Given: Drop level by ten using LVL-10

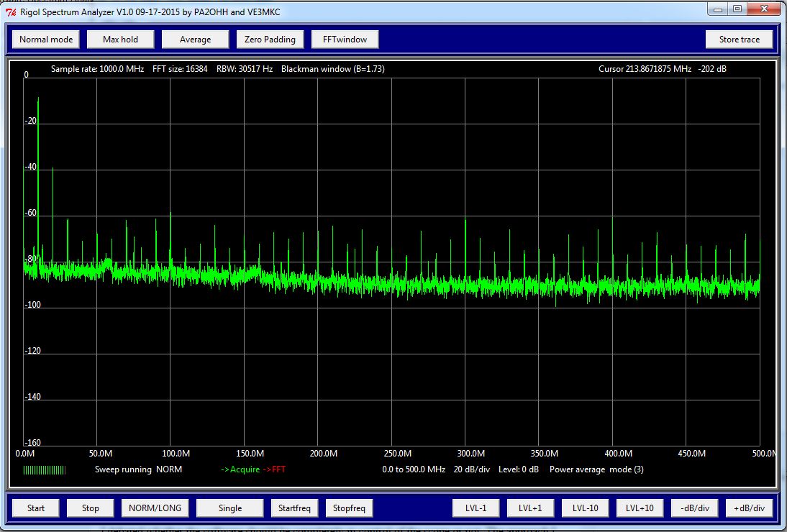Looking at the screenshot, I should 584,508.
